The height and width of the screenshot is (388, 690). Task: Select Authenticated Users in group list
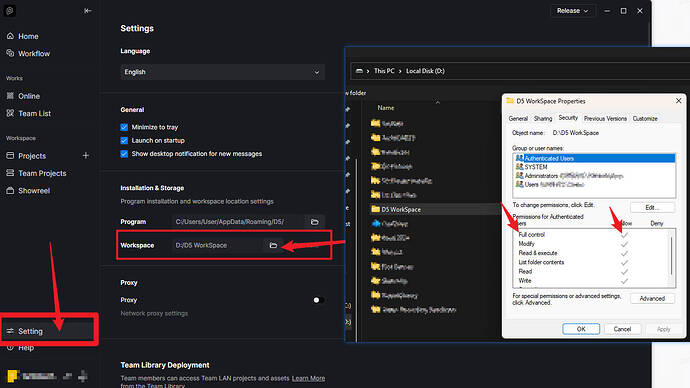(595, 158)
